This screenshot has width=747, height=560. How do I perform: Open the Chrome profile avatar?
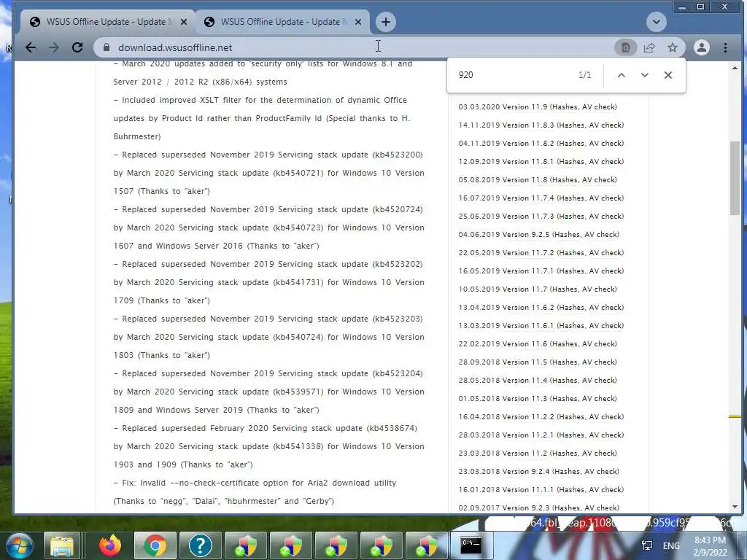pyautogui.click(x=701, y=47)
